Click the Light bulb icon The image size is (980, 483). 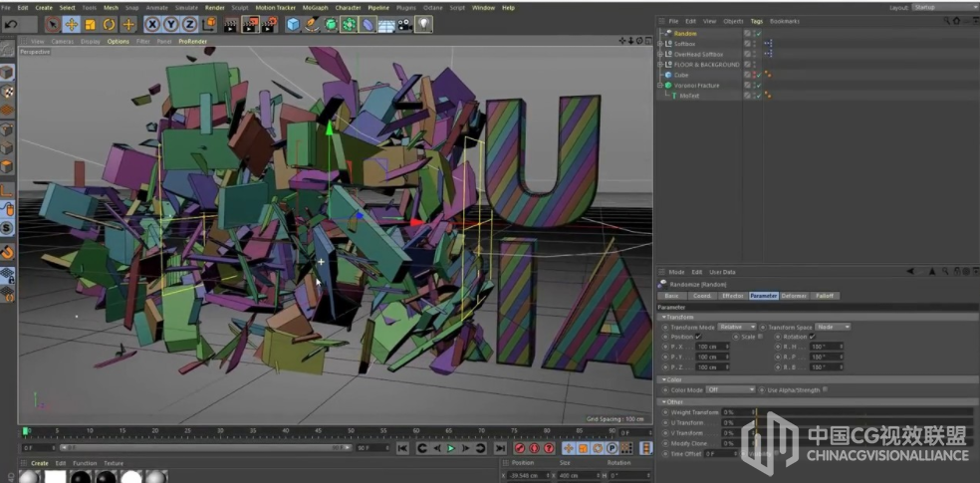[424, 24]
